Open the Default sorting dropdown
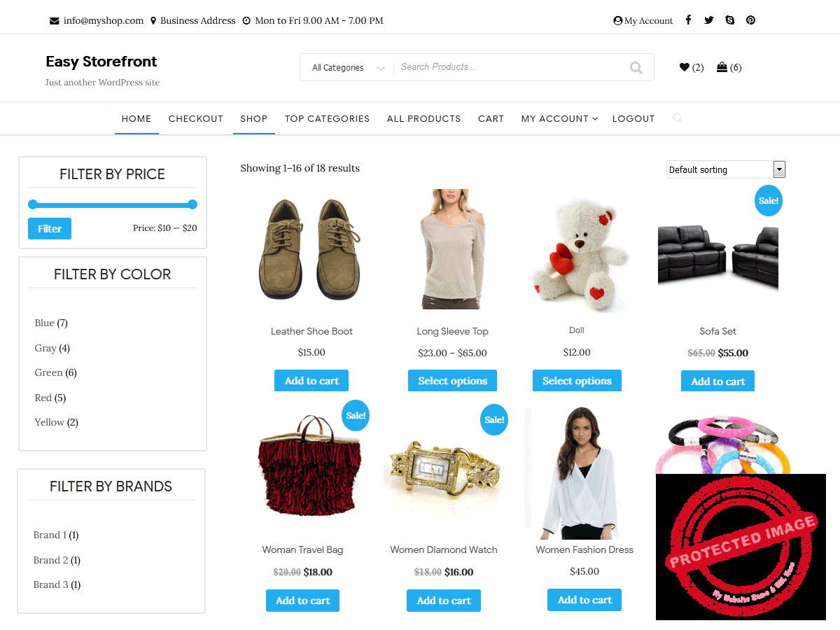The width and height of the screenshot is (840, 630). pyautogui.click(x=726, y=169)
